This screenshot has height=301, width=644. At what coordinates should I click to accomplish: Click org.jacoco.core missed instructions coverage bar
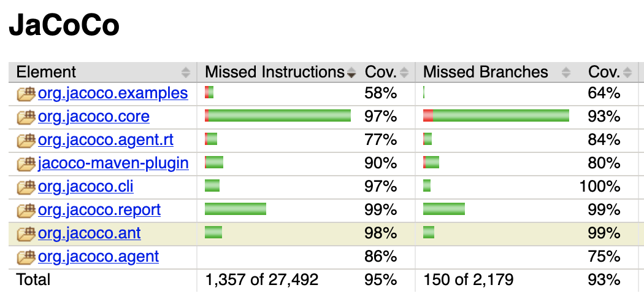(x=278, y=116)
